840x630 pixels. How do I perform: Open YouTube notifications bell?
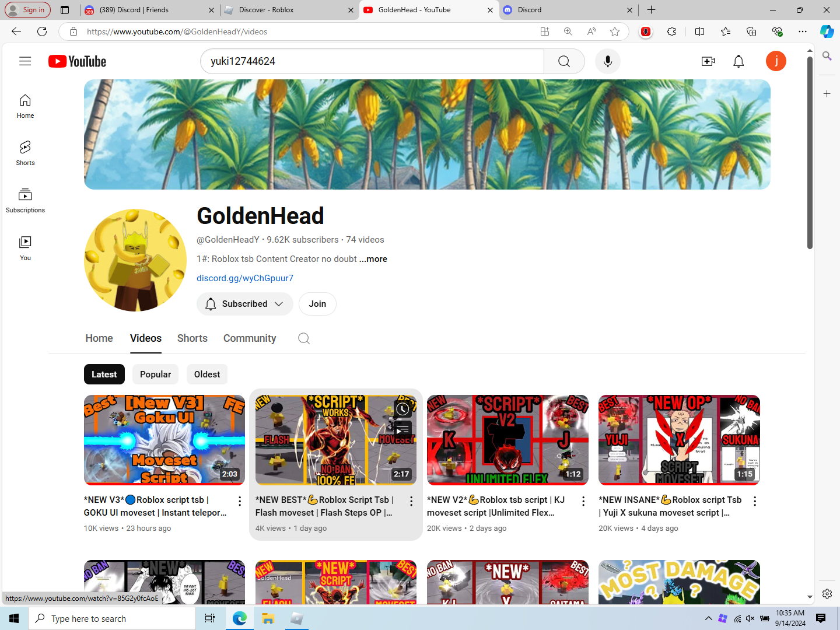tap(738, 61)
